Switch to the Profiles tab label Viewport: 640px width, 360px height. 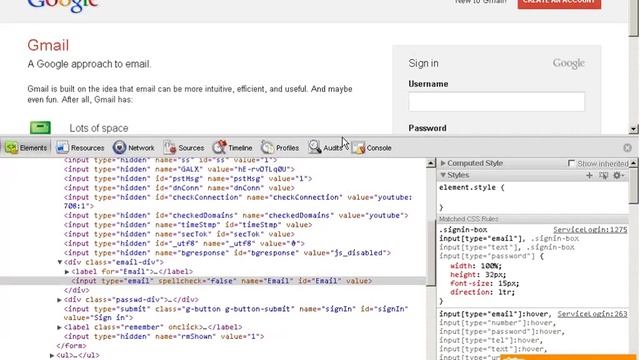pos(287,148)
